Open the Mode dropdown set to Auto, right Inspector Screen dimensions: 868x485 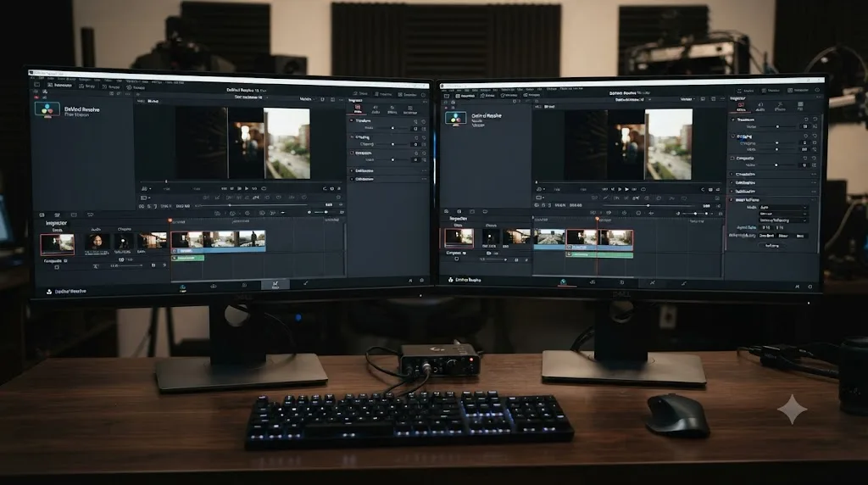pyautogui.click(x=782, y=208)
